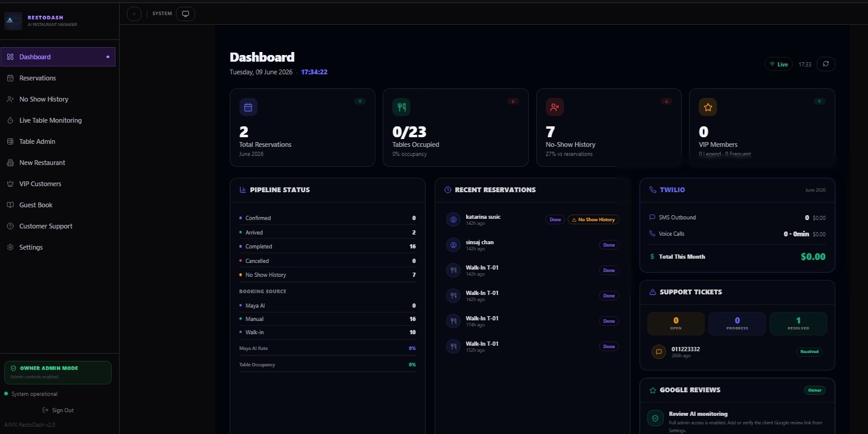Collapse the sidebar with the top-bar round button
This screenshot has width=868, height=434.
[134, 13]
